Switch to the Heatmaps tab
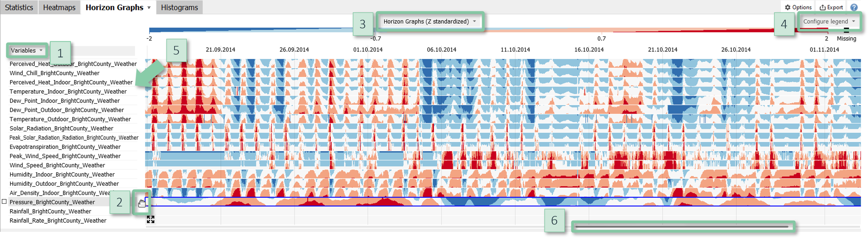Viewport: 868px width, 242px height. (x=59, y=7)
